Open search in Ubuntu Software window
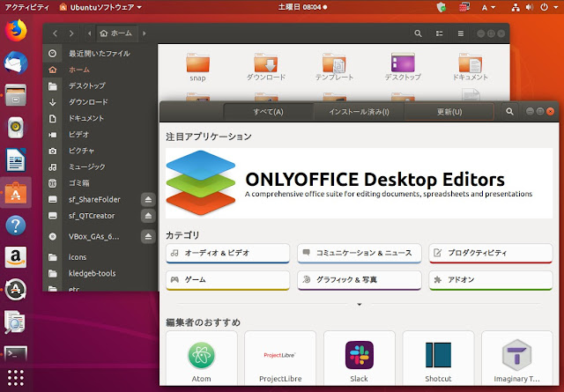The height and width of the screenshot is (392, 564). coord(509,112)
